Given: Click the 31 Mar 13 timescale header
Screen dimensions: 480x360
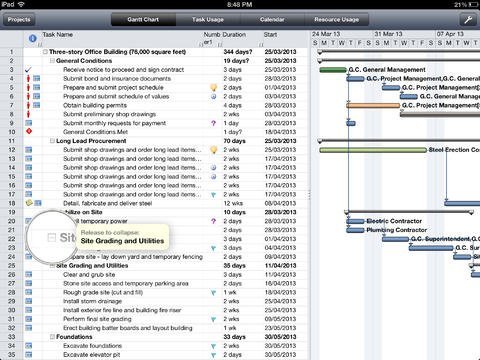Looking at the screenshot, I should tap(388, 34).
